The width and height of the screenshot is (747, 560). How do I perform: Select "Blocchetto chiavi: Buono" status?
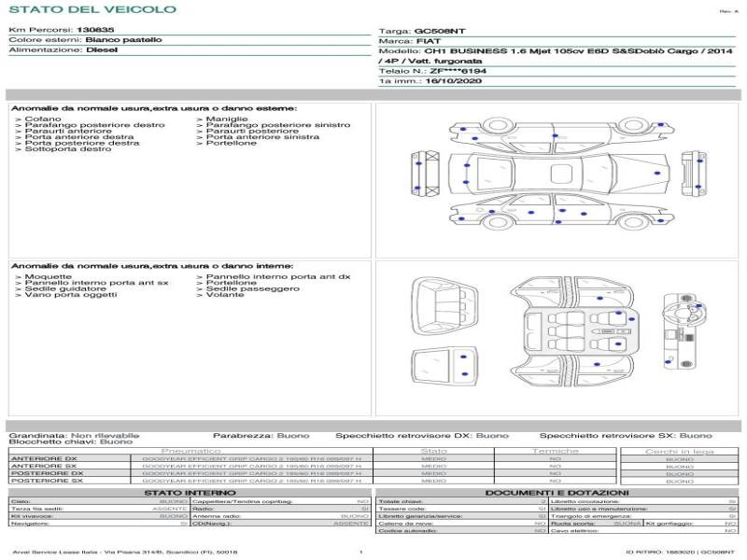[x=71, y=441]
